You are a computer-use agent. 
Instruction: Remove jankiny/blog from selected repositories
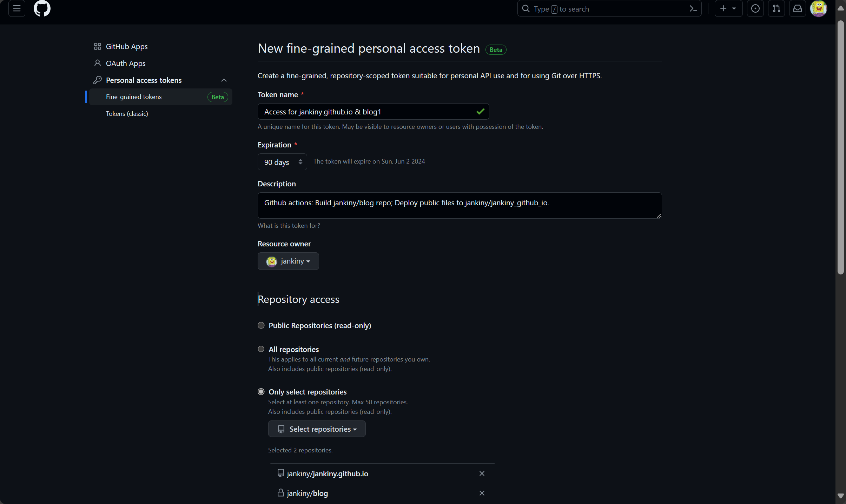coord(482,493)
